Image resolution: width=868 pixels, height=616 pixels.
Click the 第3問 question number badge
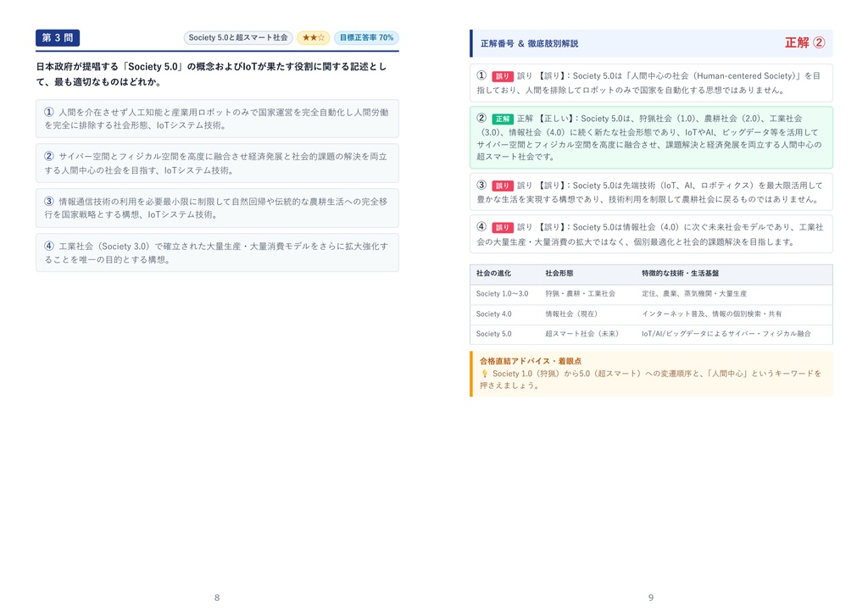pyautogui.click(x=58, y=37)
